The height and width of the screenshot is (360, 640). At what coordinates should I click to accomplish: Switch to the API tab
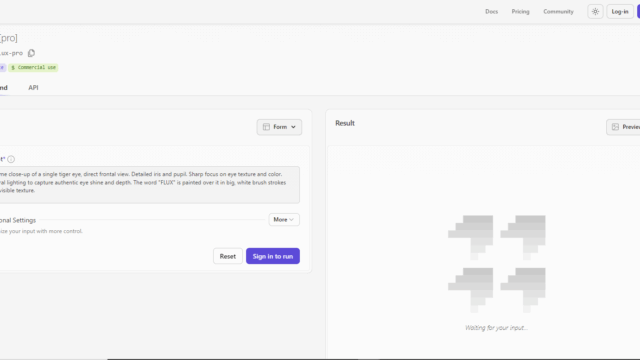click(33, 88)
